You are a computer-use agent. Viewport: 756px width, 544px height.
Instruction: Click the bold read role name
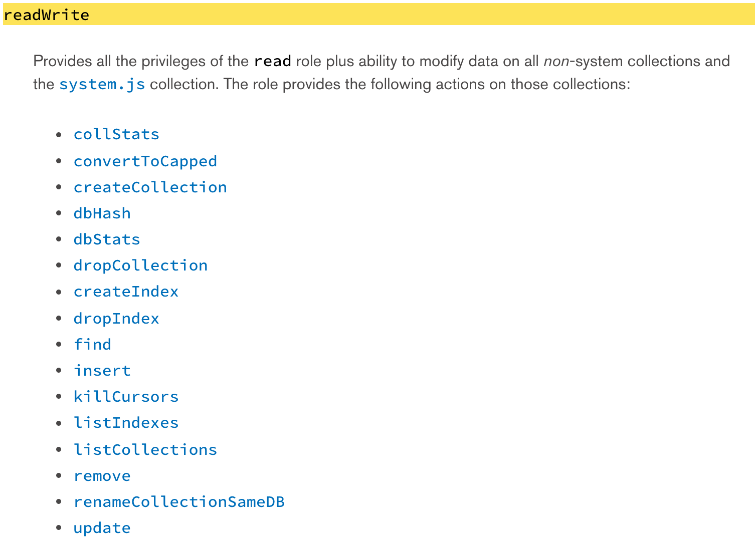click(272, 61)
